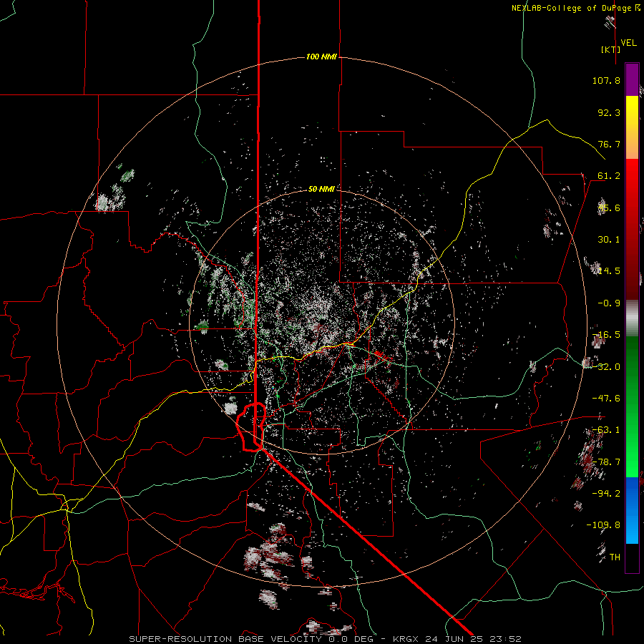
Task: Click the 92.3 velocity scale value
Action: pos(609,112)
